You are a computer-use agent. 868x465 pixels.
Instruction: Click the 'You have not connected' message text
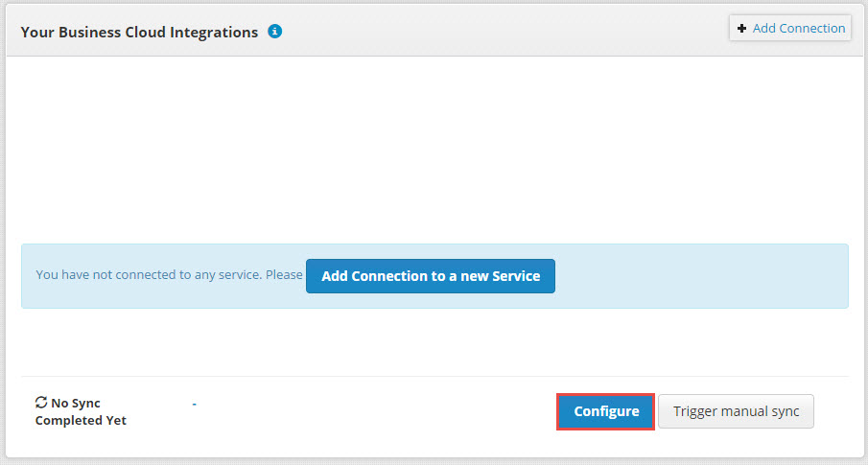[x=170, y=274]
